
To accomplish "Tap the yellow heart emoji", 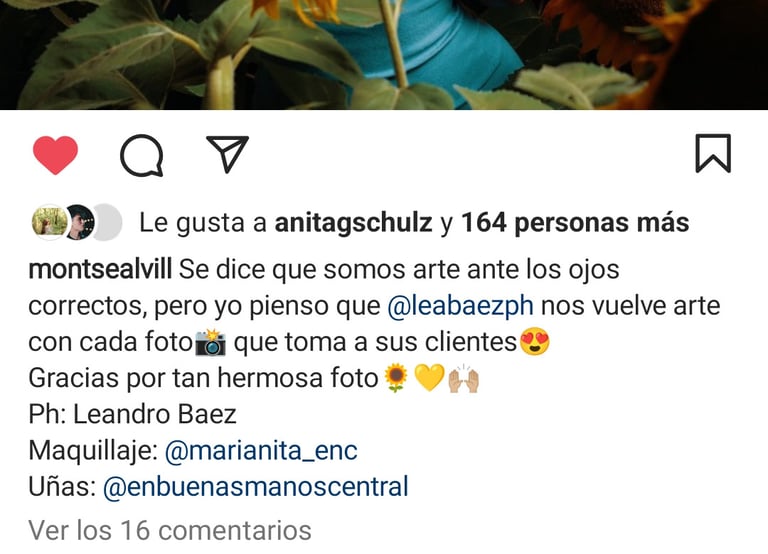I will (x=429, y=378).
